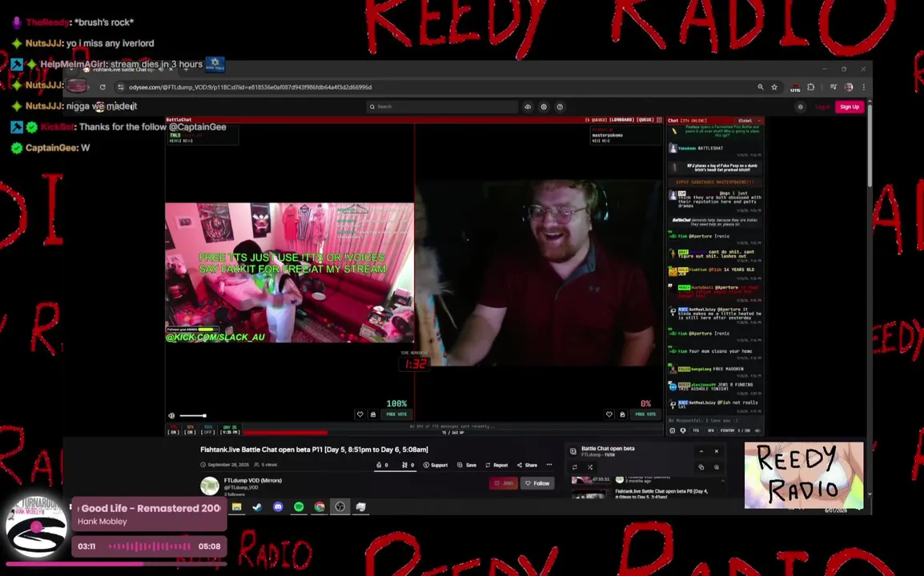The width and height of the screenshot is (924, 576).
Task: Open the Global chat room dropdown
Action: click(x=749, y=121)
